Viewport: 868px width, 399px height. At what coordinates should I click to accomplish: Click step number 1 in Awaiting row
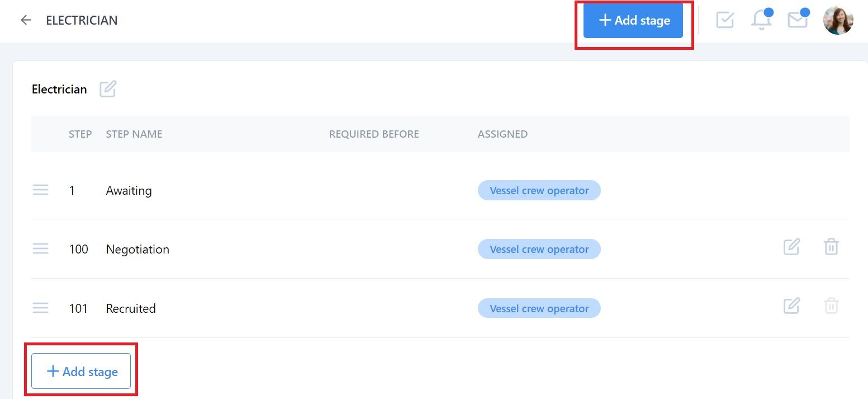tap(72, 190)
